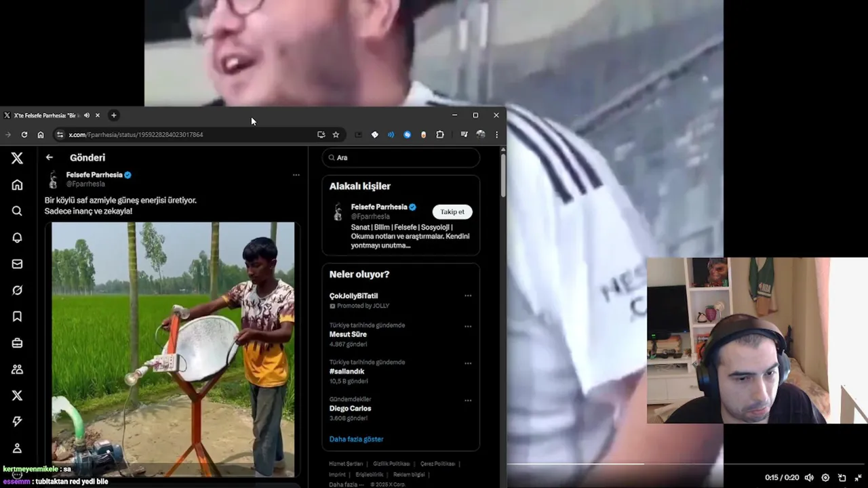The height and width of the screenshot is (488, 868).
Task: Open Bookmarks icon in X sidebar
Action: (17, 317)
